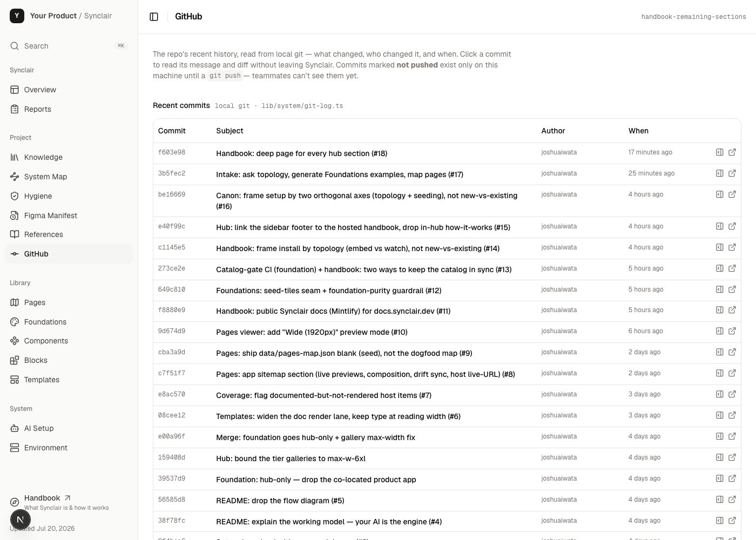Click the Pages map icon
Image resolution: width=756 pixels, height=540 pixels.
pyautogui.click(x=15, y=302)
